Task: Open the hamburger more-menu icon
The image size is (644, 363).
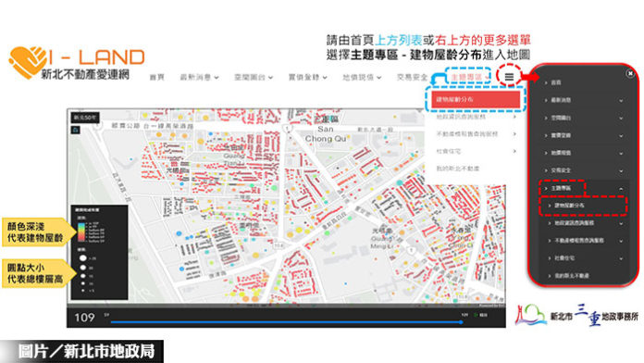Action: point(509,77)
